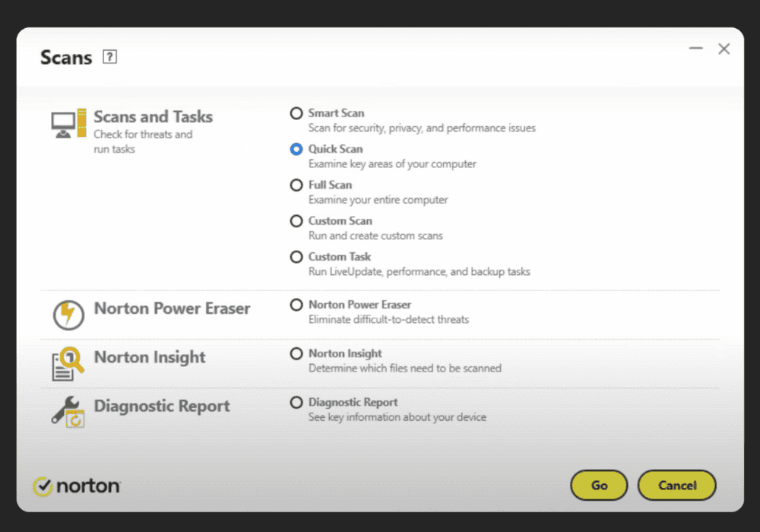
Task: Click the Cancel button
Action: pyautogui.click(x=676, y=485)
